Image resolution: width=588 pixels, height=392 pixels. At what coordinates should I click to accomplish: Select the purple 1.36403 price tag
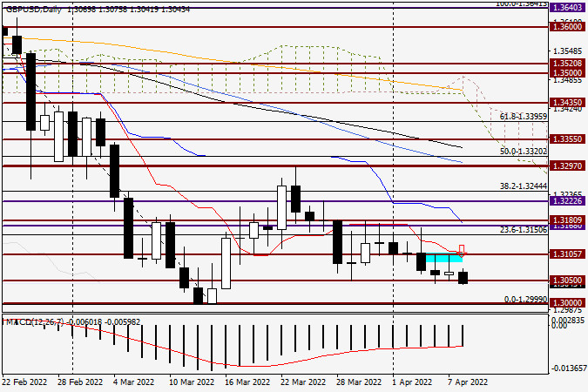[567, 8]
